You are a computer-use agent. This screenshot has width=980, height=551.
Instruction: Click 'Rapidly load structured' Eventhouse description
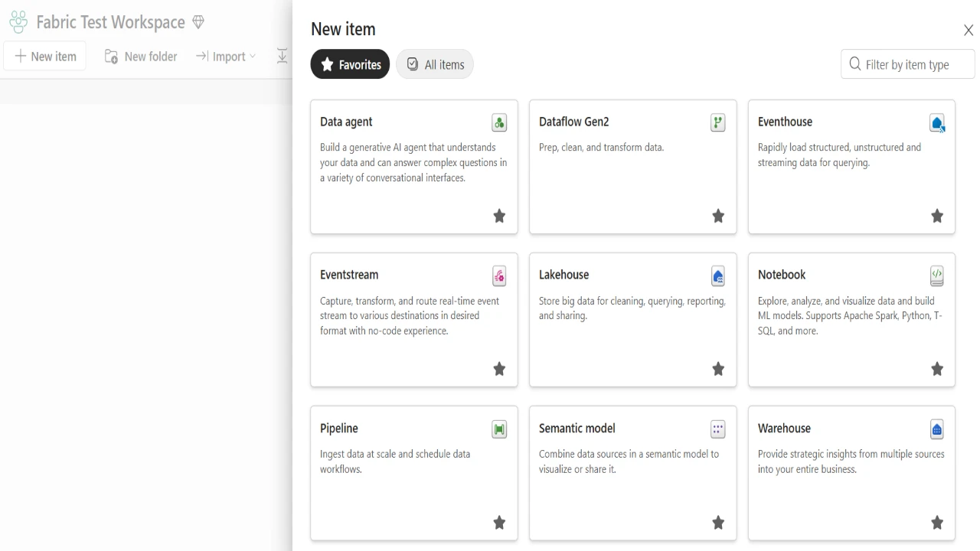(840, 155)
